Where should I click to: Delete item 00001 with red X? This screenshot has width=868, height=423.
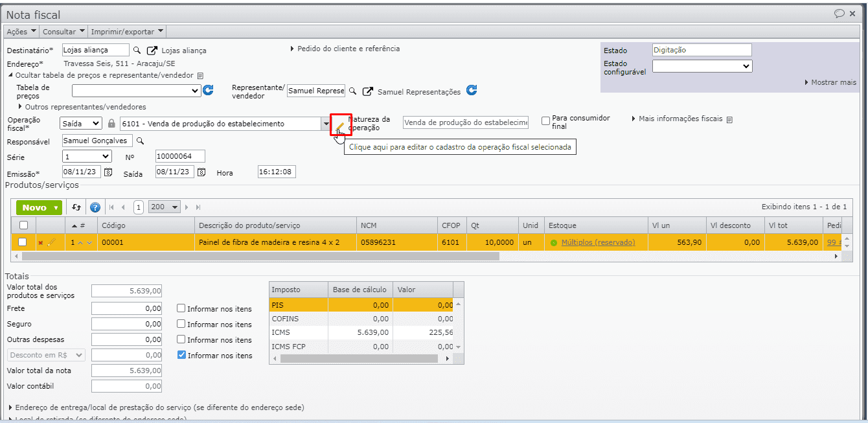point(41,242)
